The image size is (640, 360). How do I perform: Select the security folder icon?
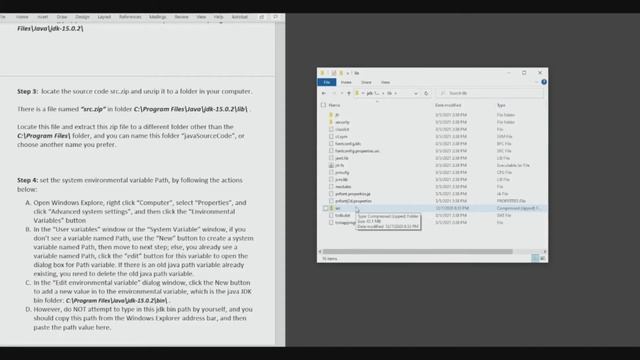pos(331,122)
